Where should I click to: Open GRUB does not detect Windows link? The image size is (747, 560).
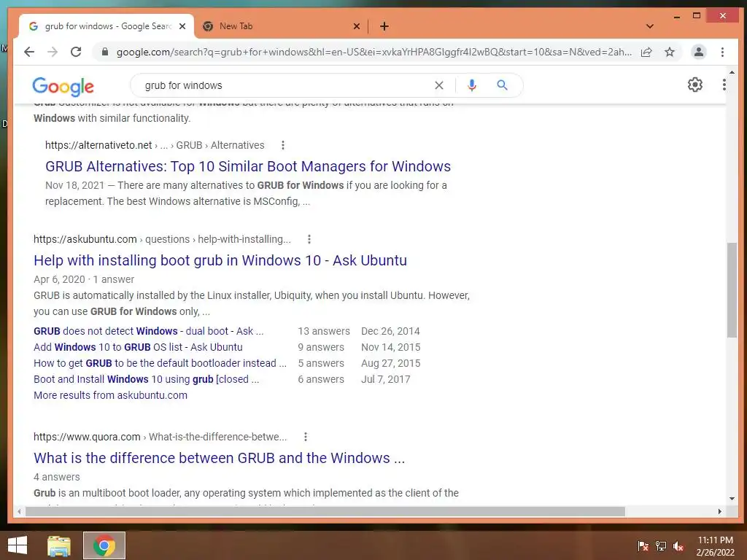148,331
